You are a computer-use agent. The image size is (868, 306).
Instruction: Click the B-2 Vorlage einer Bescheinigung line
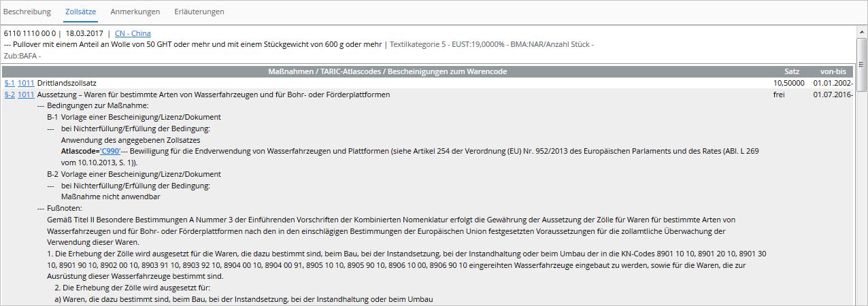tap(134, 174)
